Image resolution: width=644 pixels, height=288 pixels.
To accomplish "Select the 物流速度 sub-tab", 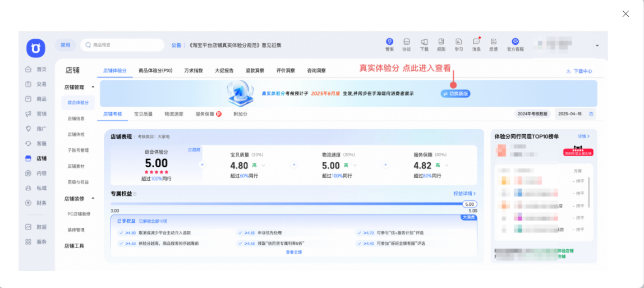I will (174, 114).
